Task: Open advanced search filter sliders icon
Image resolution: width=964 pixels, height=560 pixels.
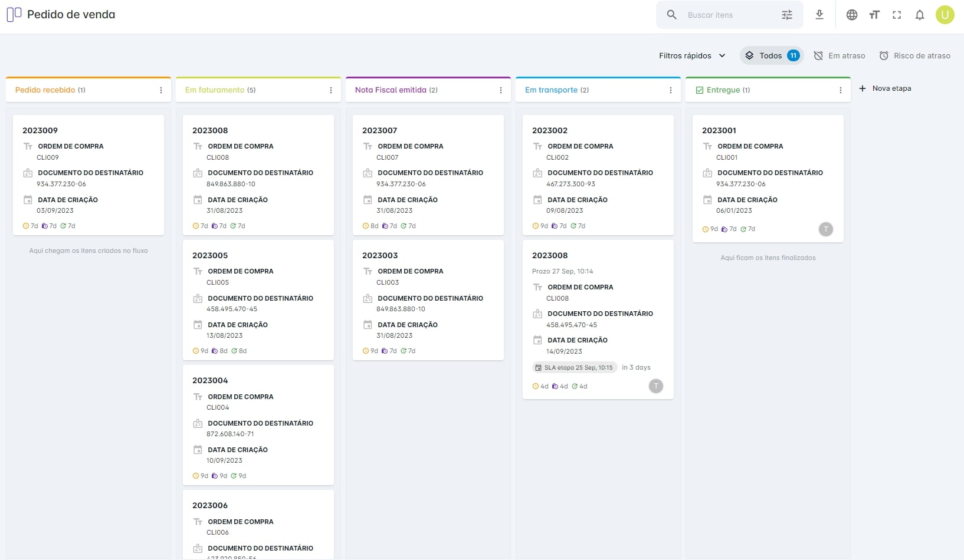Action: coord(787,15)
